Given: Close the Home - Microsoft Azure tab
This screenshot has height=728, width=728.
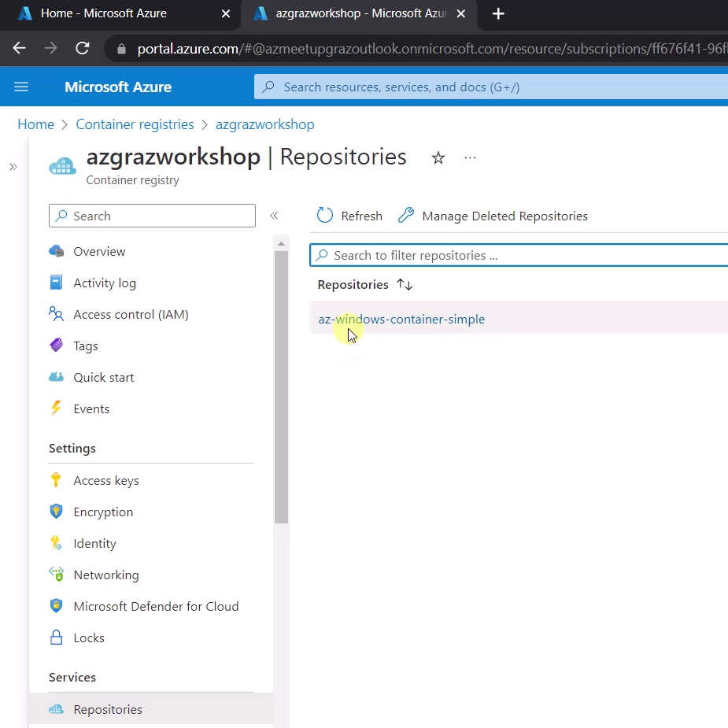Looking at the screenshot, I should coord(226,14).
